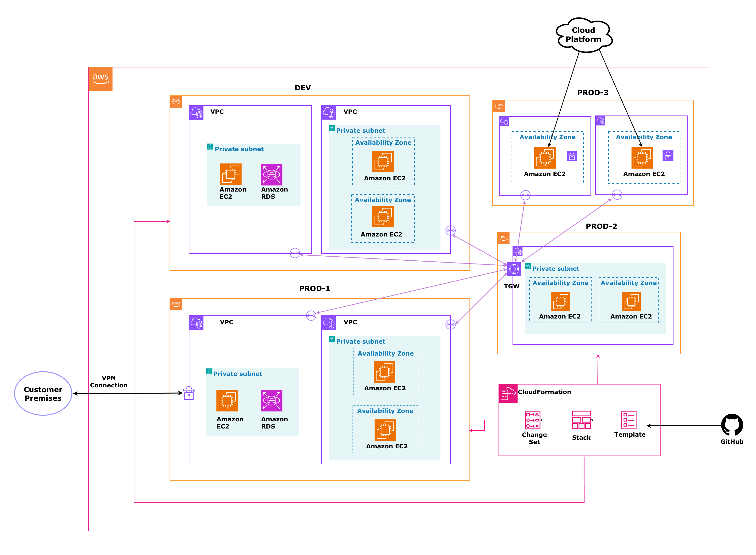Select the PROD-3 account title
This screenshot has width=756, height=555.
(592, 93)
